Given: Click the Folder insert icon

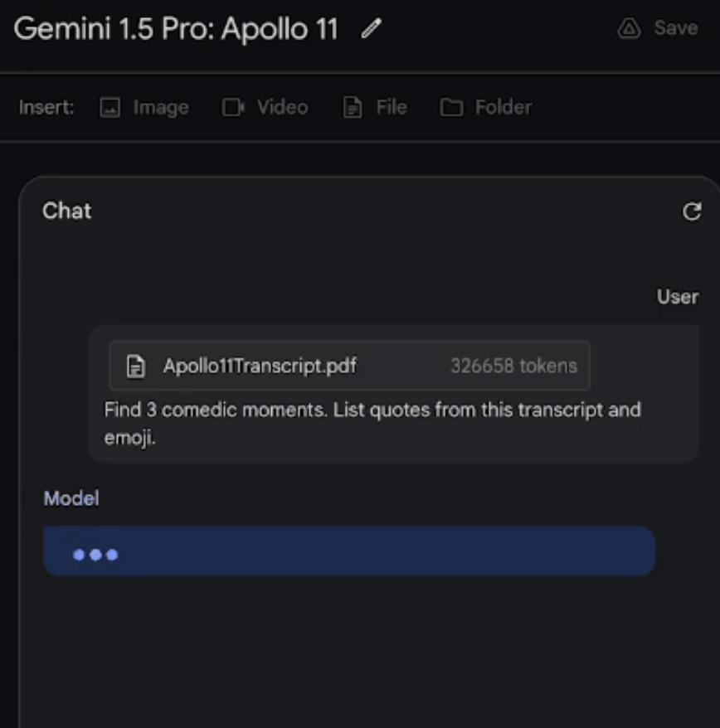Looking at the screenshot, I should click(451, 107).
